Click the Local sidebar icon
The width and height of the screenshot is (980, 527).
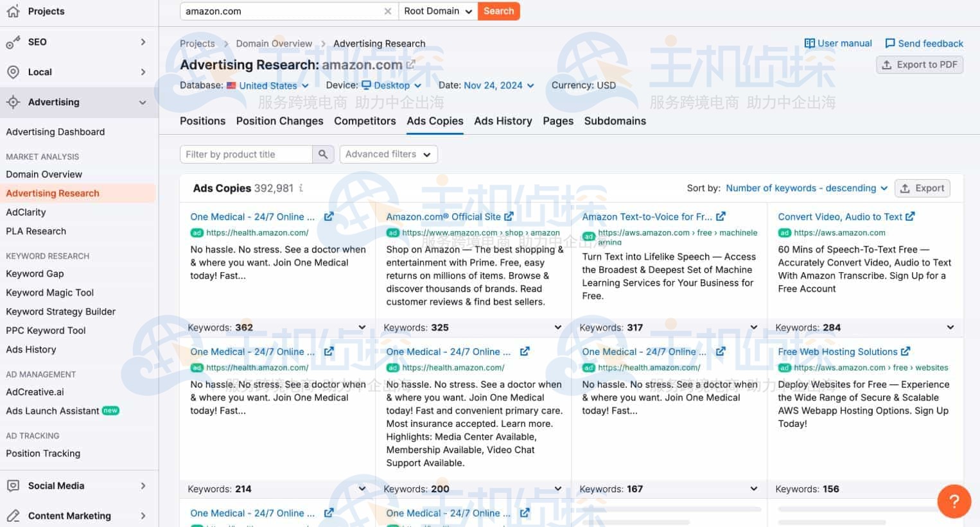(x=13, y=72)
